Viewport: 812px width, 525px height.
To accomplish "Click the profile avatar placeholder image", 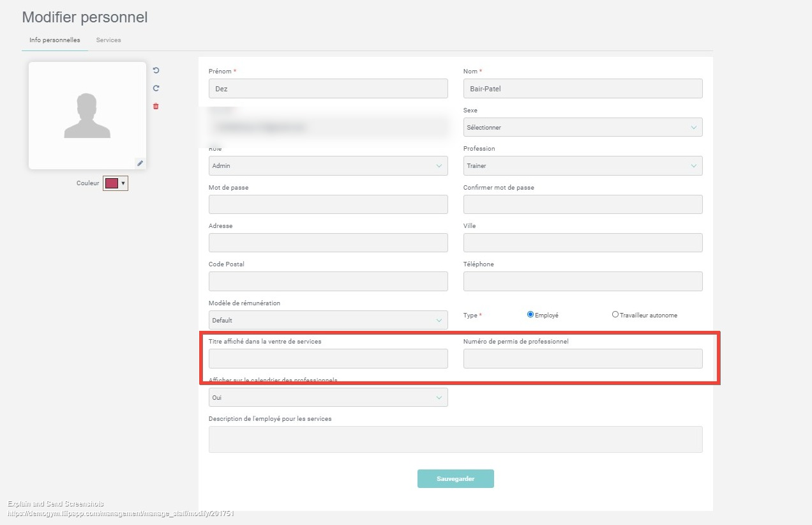I will [87, 116].
